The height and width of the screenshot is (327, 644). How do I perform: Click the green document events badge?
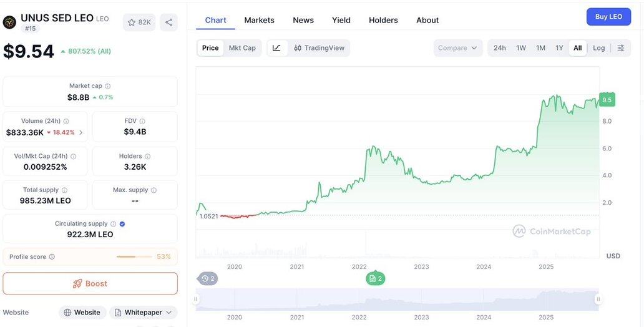pyautogui.click(x=375, y=279)
